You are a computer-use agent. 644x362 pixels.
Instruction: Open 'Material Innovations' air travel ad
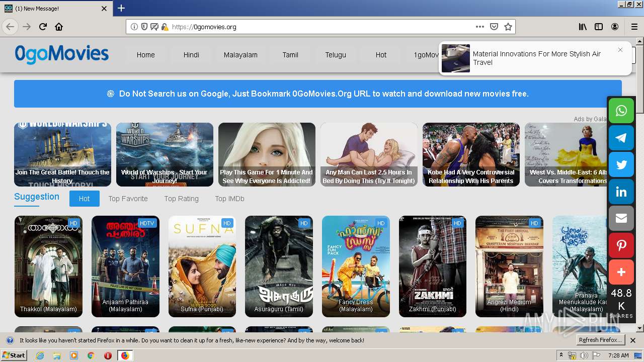(536, 58)
